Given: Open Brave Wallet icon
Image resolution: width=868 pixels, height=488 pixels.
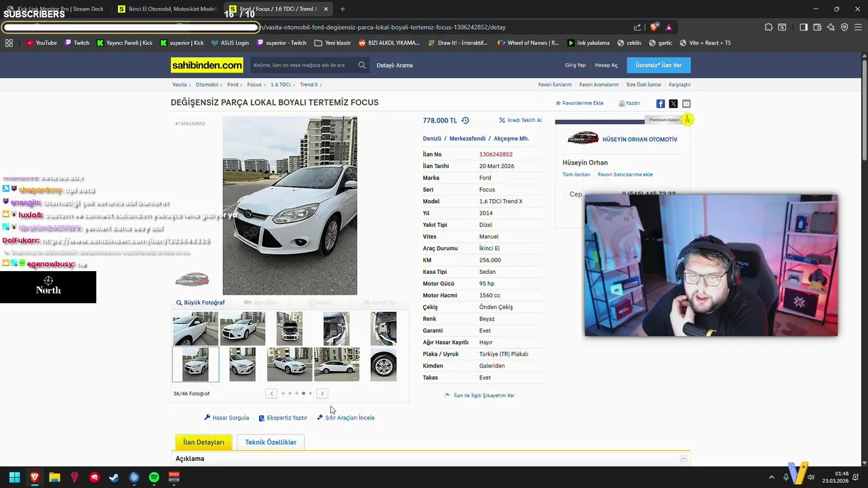Looking at the screenshot, I should [x=818, y=27].
